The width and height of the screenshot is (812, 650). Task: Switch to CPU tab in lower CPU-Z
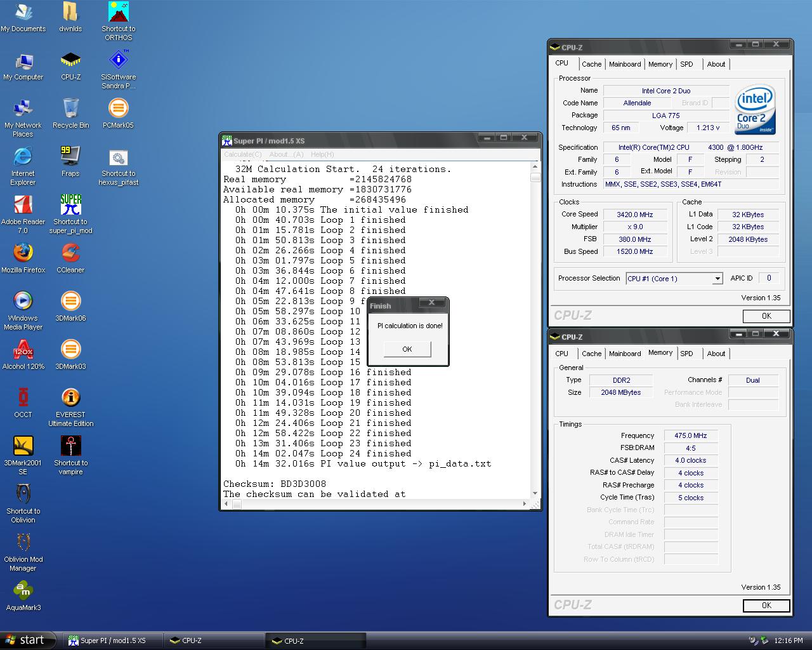562,354
